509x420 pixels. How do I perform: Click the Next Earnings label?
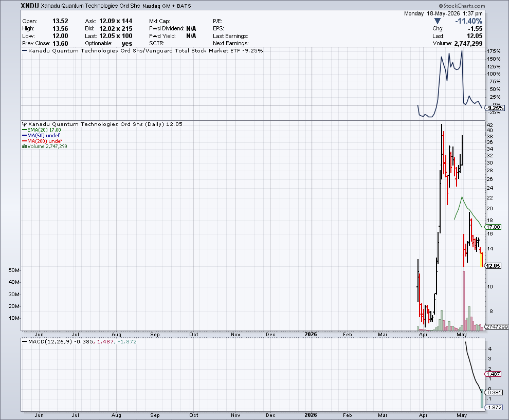click(231, 44)
